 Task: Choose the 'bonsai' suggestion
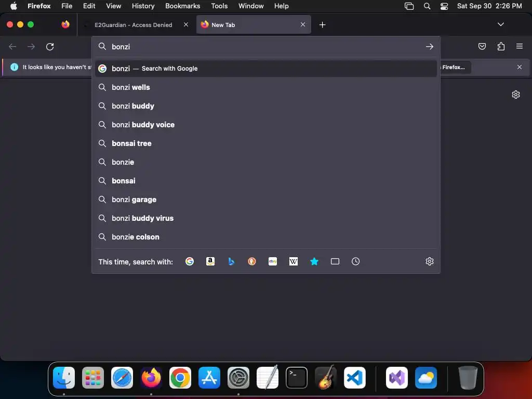pyautogui.click(x=266, y=181)
